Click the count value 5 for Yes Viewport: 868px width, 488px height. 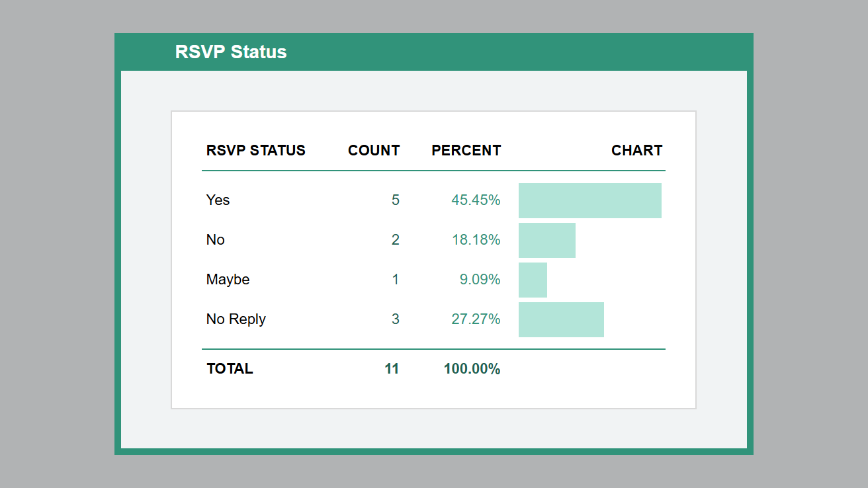point(395,200)
